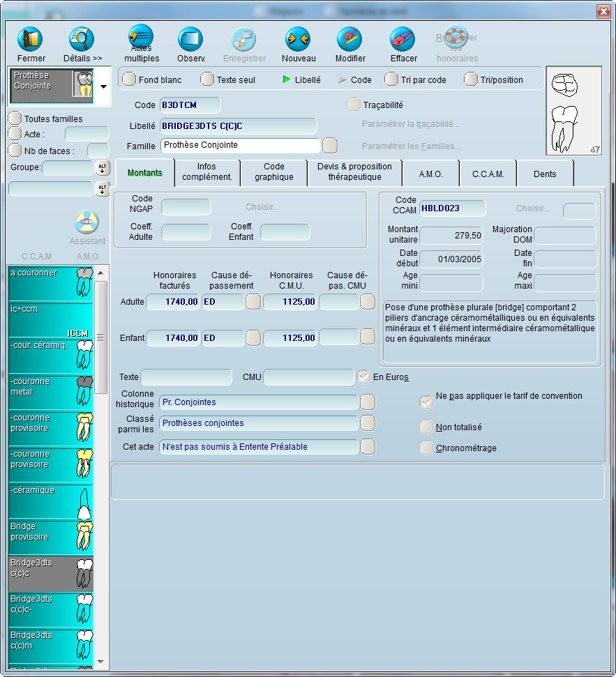Open selector next to Classé parmi les

pos(367,423)
